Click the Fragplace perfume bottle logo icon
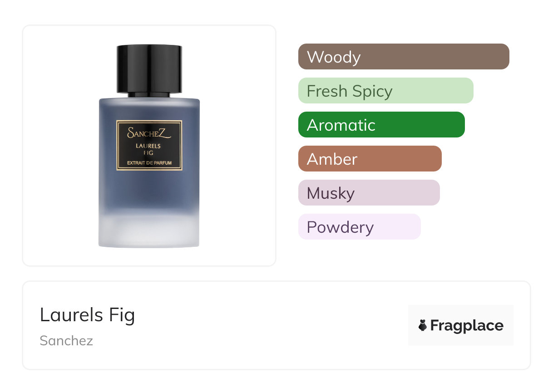The height and width of the screenshot is (392, 553). [x=423, y=325]
